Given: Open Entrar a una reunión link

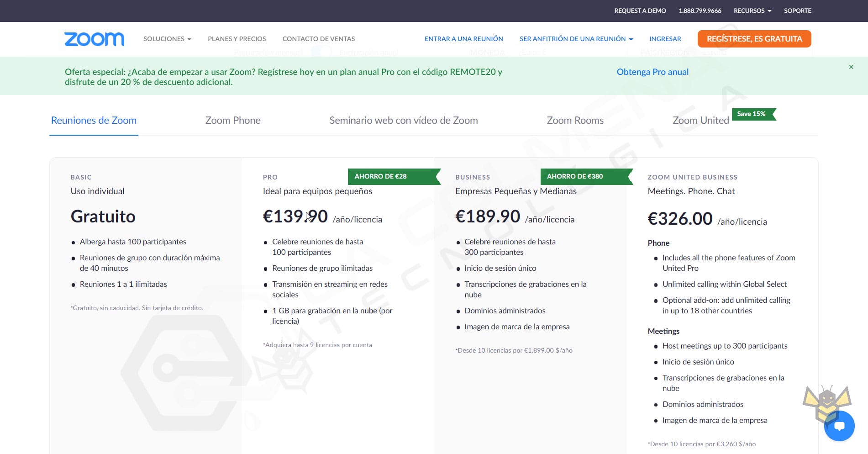Looking at the screenshot, I should pos(463,39).
